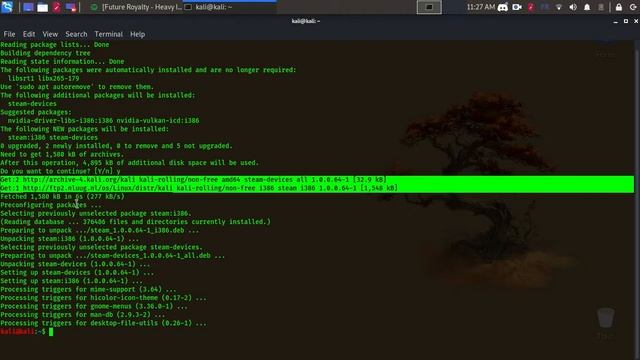Open the Terminal menu
Image resolution: width=640 pixels, height=360 pixels.
click(109, 34)
